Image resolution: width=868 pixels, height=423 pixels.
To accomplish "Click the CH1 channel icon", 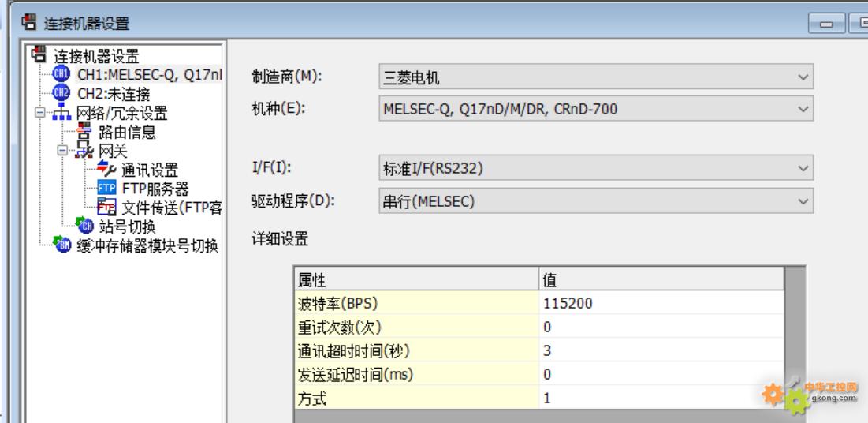I will click(61, 73).
